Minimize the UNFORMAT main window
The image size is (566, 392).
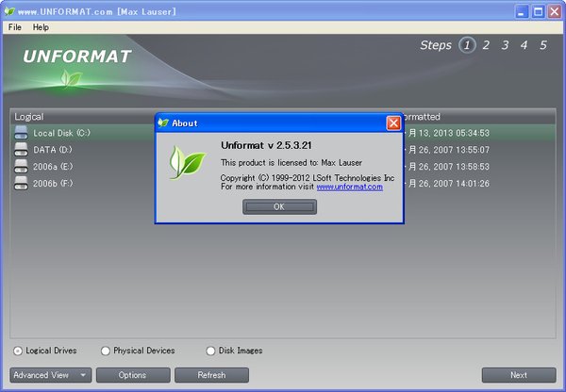click(x=521, y=12)
